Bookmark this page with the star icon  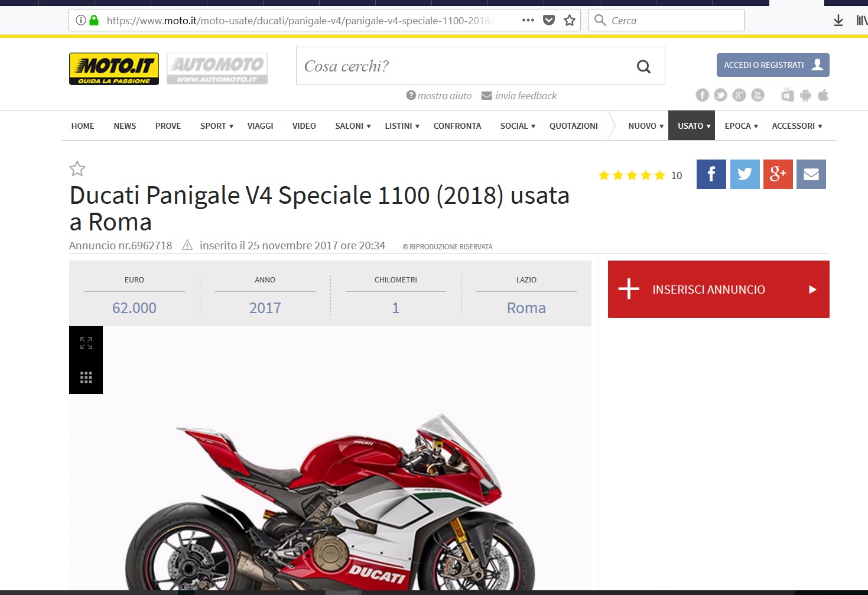tap(570, 21)
